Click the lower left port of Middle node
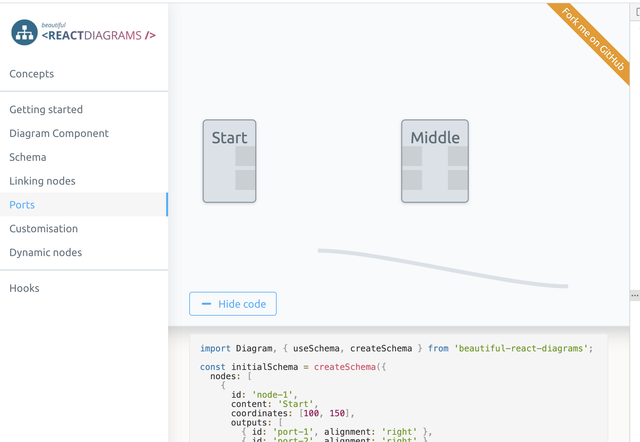This screenshot has width=640, height=442. (412, 180)
